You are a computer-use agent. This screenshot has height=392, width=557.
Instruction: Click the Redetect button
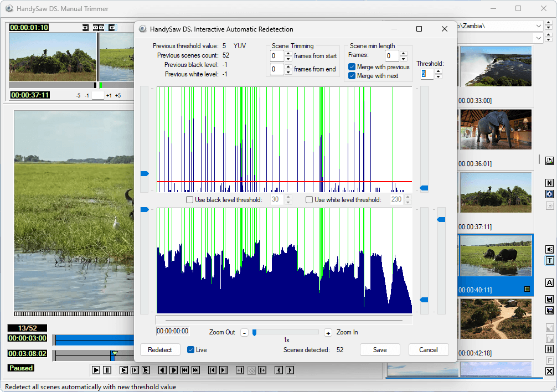(x=160, y=350)
